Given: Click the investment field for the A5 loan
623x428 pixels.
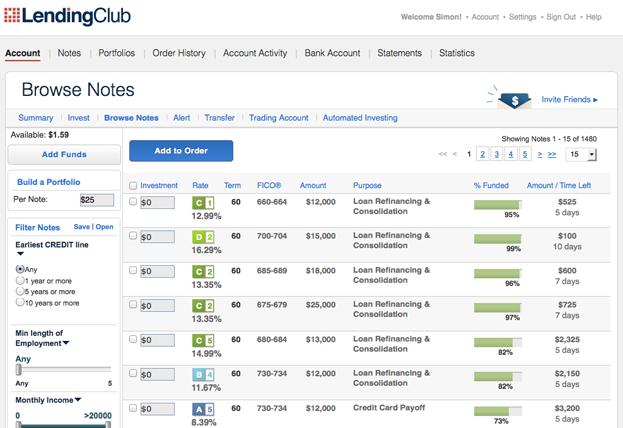Looking at the screenshot, I should [x=157, y=409].
